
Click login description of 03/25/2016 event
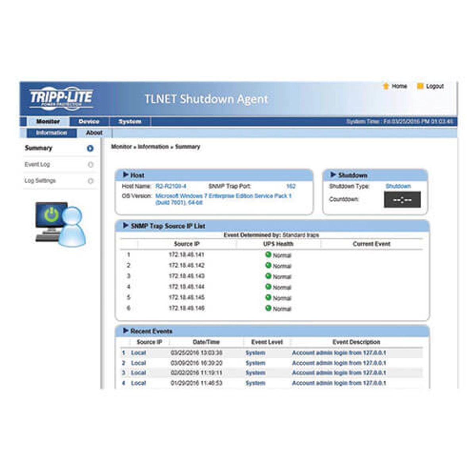point(339,353)
